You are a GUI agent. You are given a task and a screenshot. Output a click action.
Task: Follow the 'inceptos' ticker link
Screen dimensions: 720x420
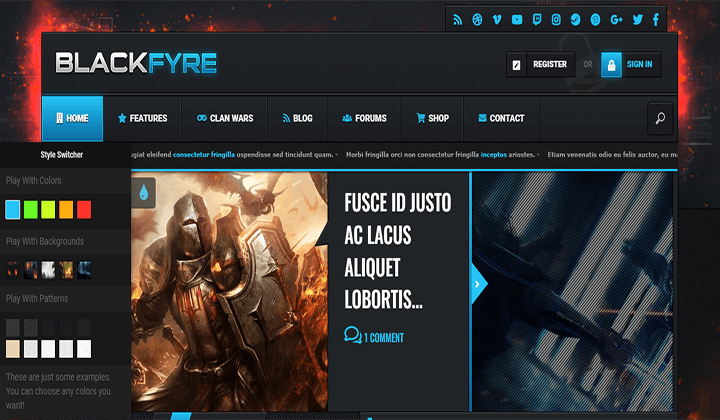(494, 155)
